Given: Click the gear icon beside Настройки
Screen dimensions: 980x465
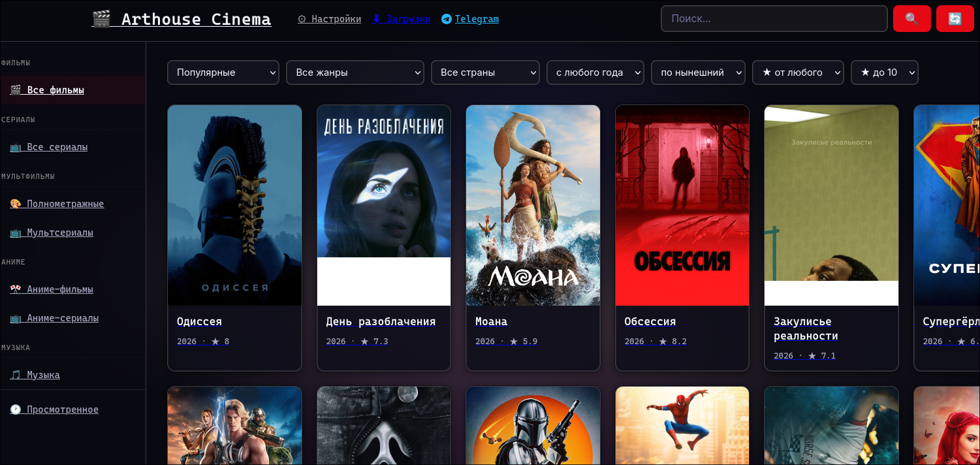Looking at the screenshot, I should (302, 19).
